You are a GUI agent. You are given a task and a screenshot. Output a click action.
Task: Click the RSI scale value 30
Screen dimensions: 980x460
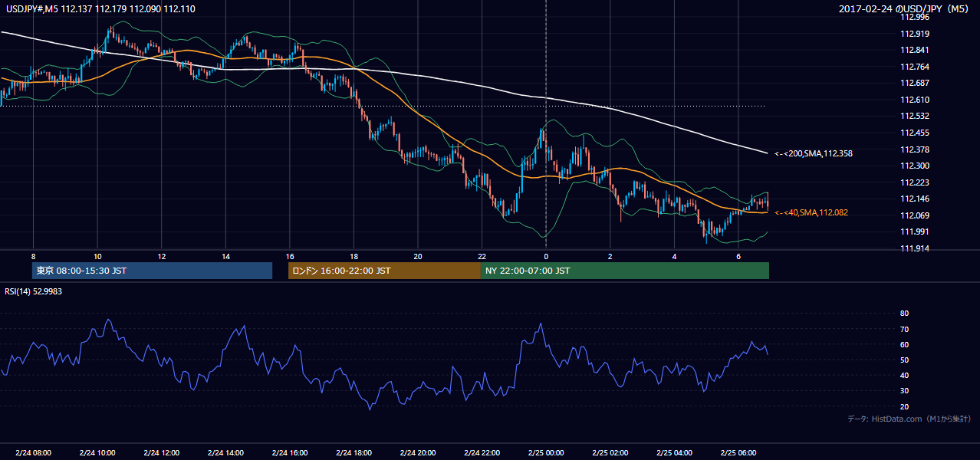[x=904, y=391]
